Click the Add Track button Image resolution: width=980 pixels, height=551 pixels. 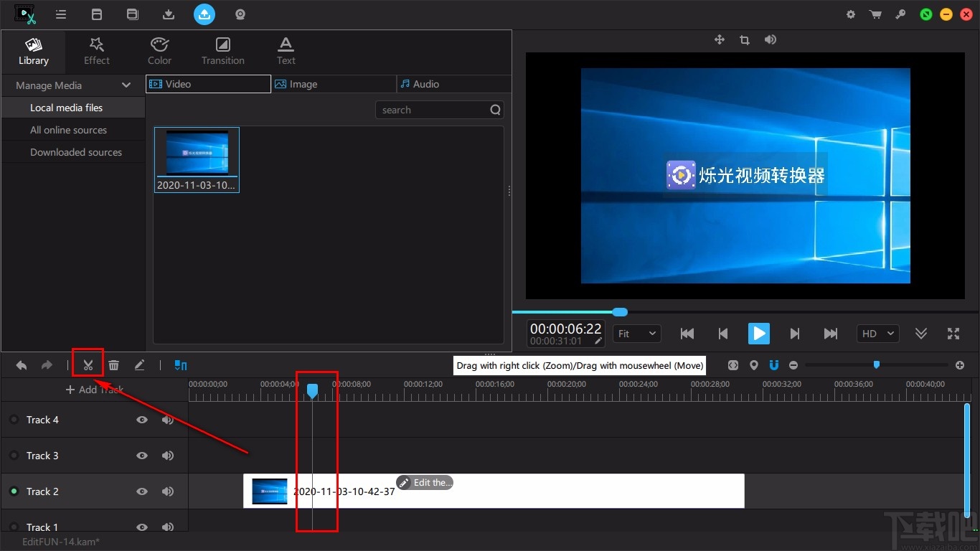click(94, 390)
